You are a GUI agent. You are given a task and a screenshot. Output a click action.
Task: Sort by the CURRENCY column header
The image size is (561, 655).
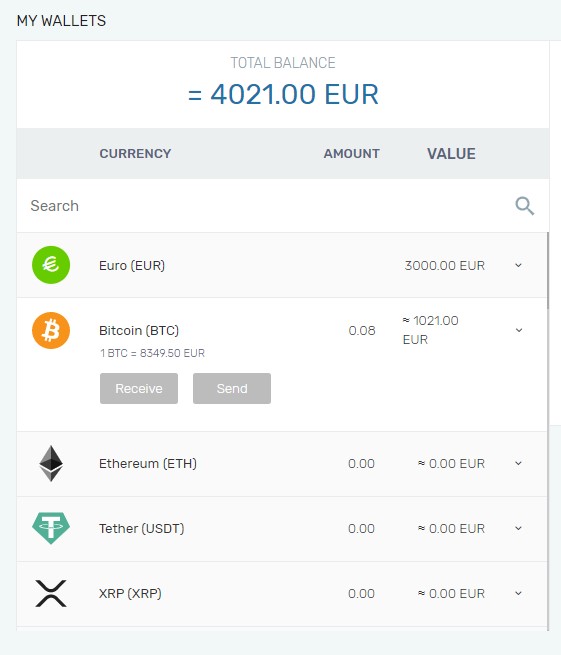point(135,154)
